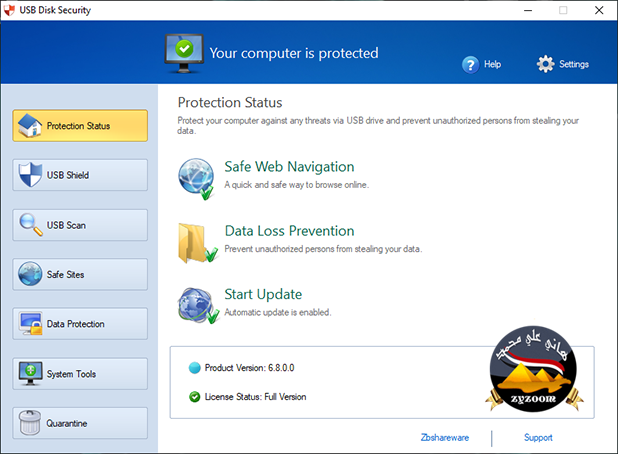Click the USB Disk Security title bar logo

(9, 10)
